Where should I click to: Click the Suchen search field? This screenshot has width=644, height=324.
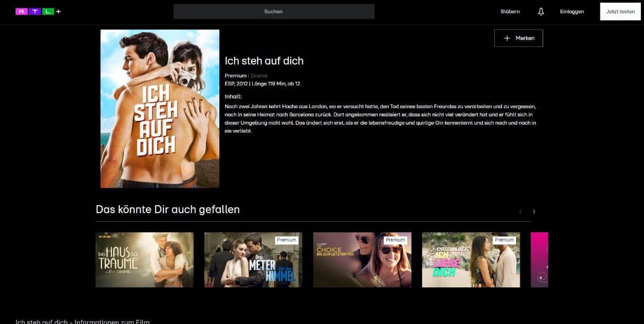coord(274,12)
